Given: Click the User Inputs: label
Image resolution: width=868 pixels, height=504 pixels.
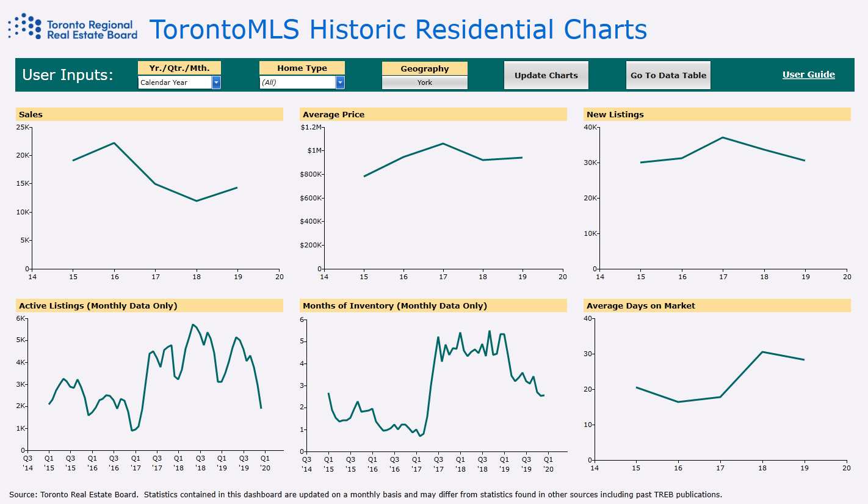Looking at the screenshot, I should click(x=68, y=75).
